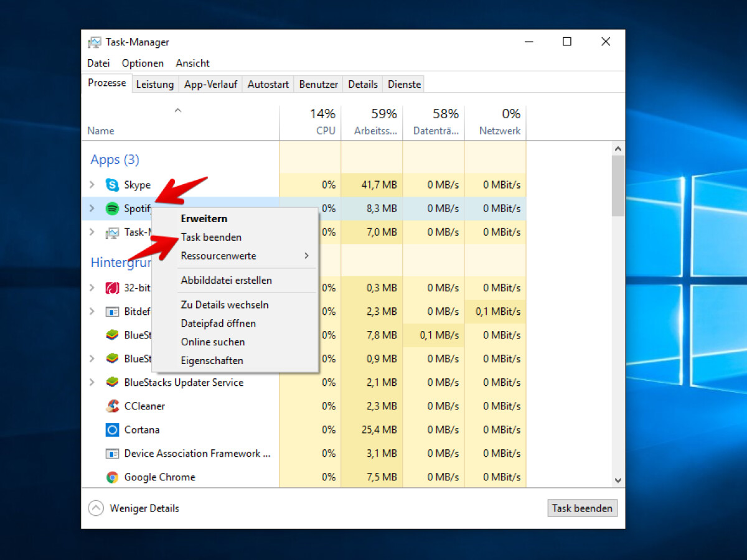Open the Optionen menu

pos(143,63)
